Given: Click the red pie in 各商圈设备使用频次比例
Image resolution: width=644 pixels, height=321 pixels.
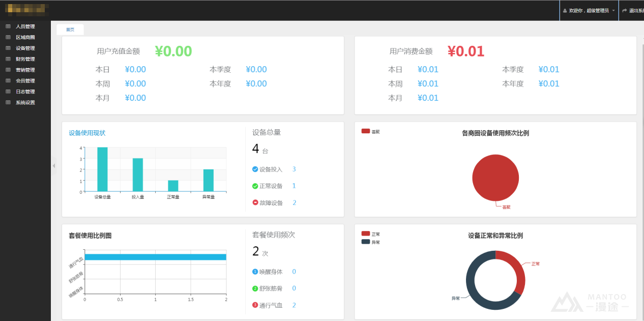Looking at the screenshot, I should [495, 178].
